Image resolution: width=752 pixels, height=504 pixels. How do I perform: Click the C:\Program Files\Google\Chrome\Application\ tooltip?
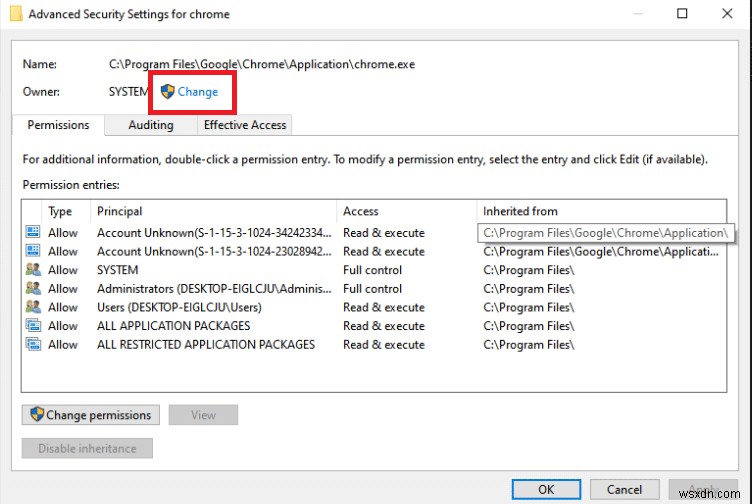point(606,233)
